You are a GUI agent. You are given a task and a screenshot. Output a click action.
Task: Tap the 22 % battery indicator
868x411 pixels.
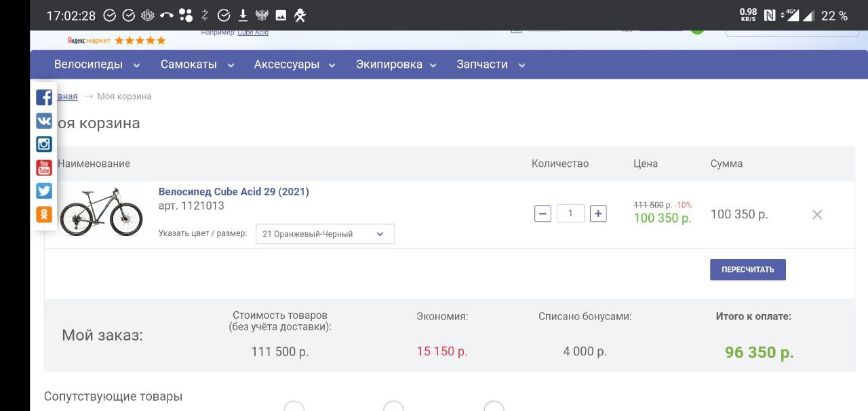[x=834, y=16]
